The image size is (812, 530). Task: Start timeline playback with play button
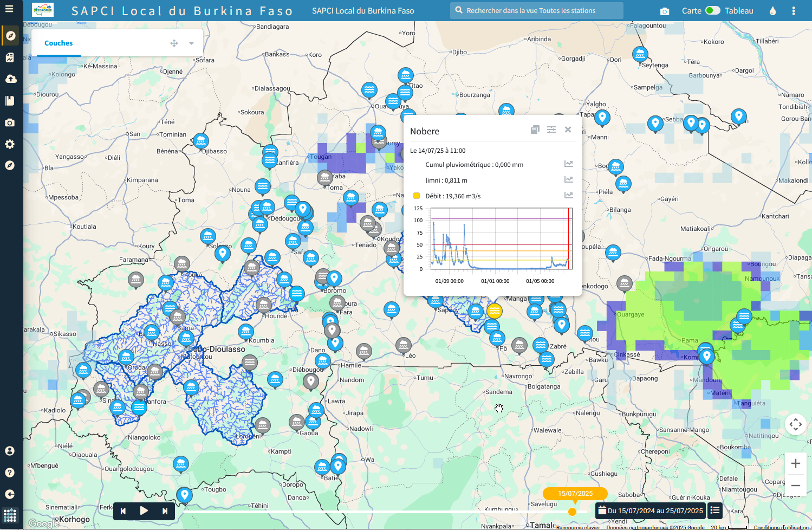point(144,510)
